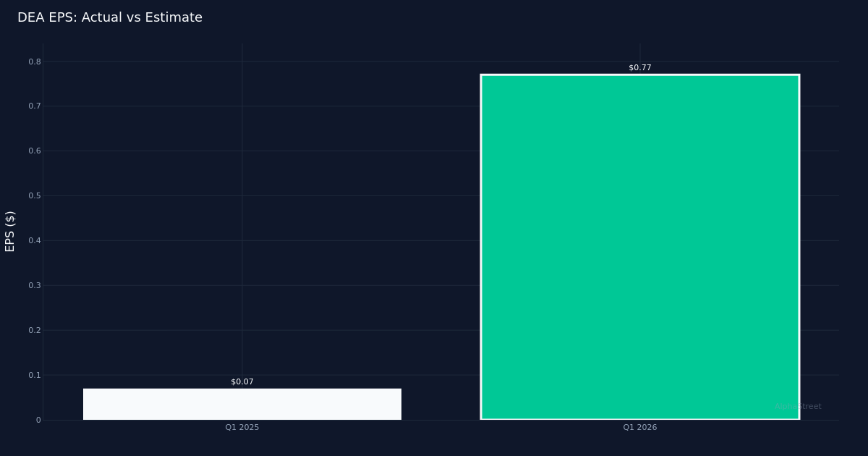Screen dimensions: 868x456
Task: Click the 0.2 y-axis tick label
Action: tap(35, 330)
